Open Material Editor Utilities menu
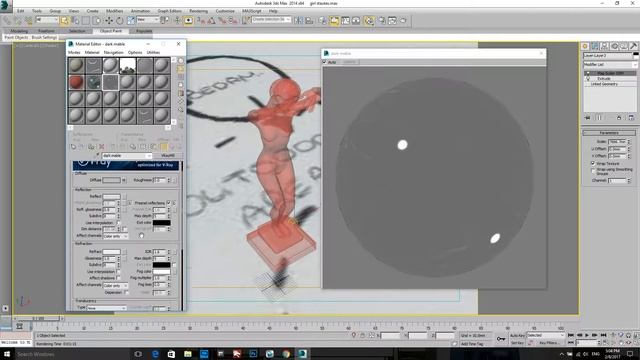 coord(153,52)
